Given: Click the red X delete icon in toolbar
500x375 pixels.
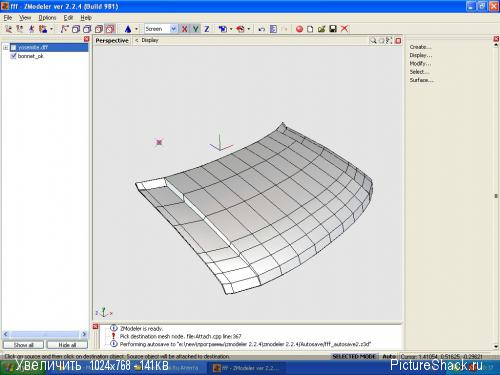Looking at the screenshot, I should [x=345, y=29].
